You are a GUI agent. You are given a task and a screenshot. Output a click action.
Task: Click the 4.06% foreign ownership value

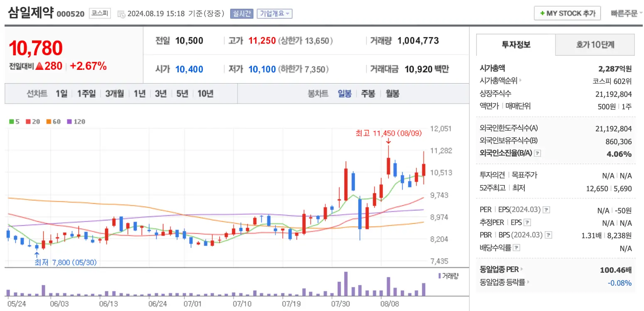click(x=619, y=154)
